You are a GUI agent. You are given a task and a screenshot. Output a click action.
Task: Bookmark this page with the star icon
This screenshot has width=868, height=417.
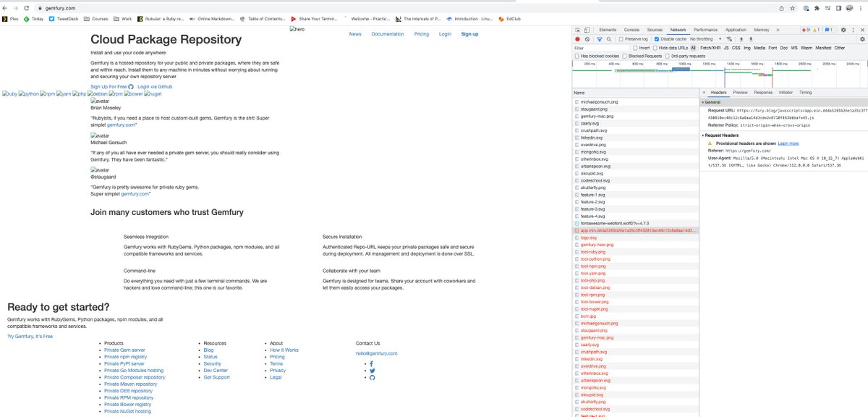click(x=793, y=7)
